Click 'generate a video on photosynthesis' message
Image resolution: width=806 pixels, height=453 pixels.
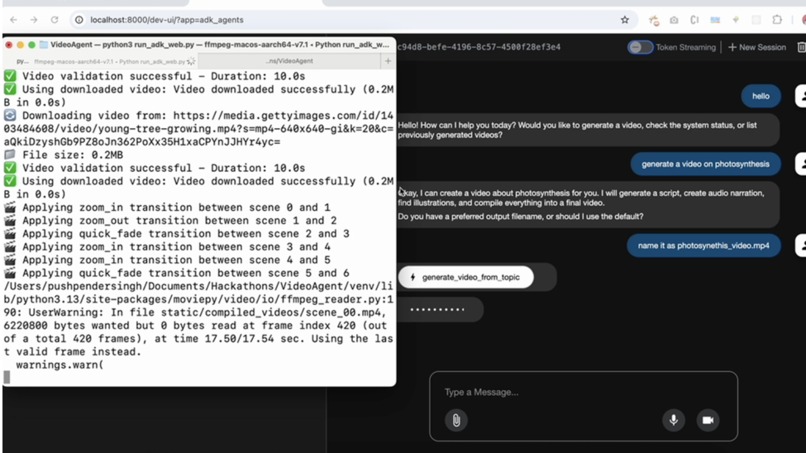705,164
